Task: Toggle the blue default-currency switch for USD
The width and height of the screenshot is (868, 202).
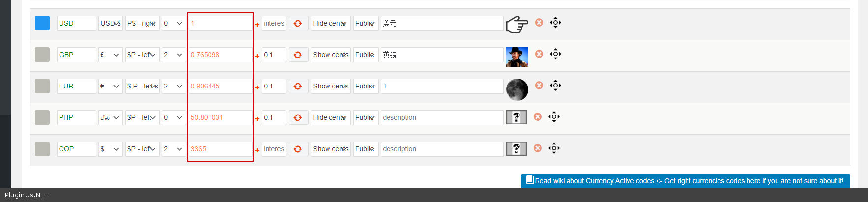Action: click(x=42, y=23)
